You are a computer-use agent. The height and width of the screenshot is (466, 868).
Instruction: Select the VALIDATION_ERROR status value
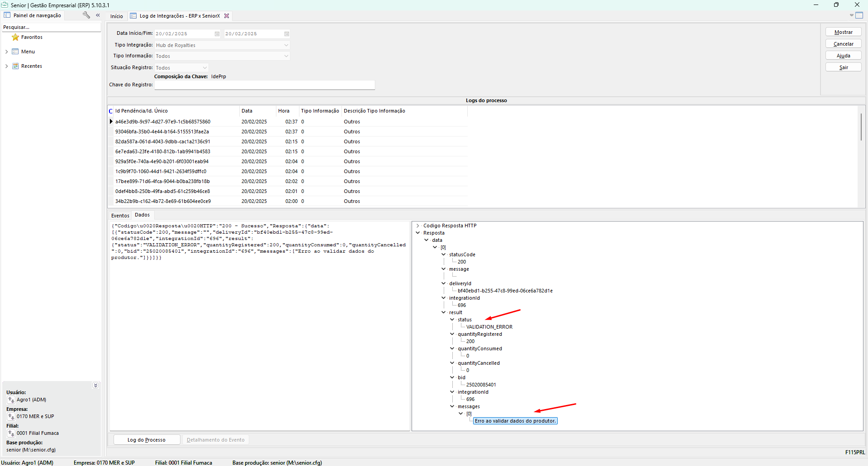[489, 327]
